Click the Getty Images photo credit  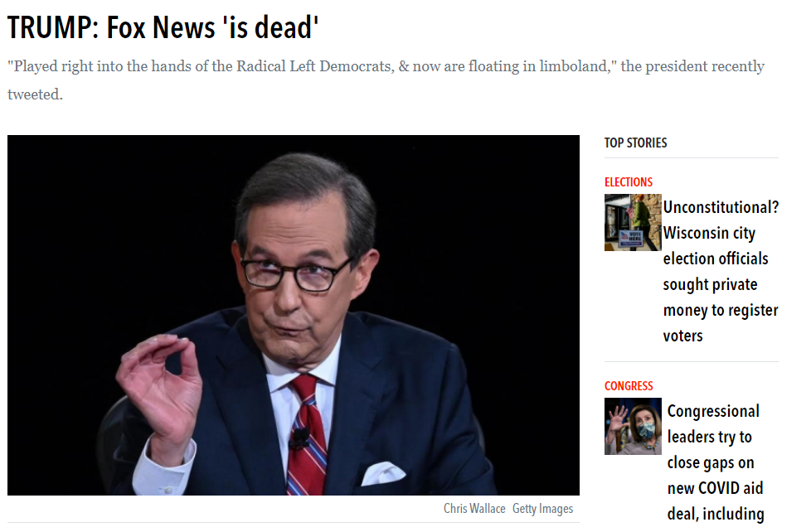(542, 509)
